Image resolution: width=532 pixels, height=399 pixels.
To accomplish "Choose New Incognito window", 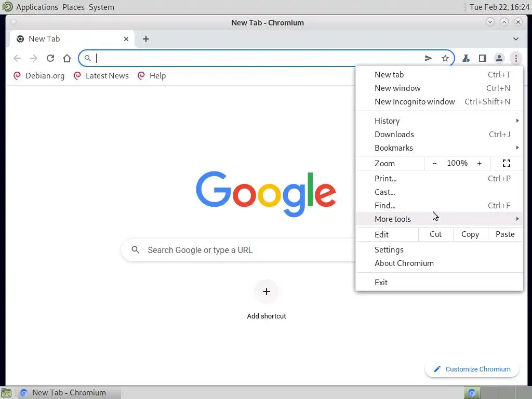I will click(x=440, y=102).
